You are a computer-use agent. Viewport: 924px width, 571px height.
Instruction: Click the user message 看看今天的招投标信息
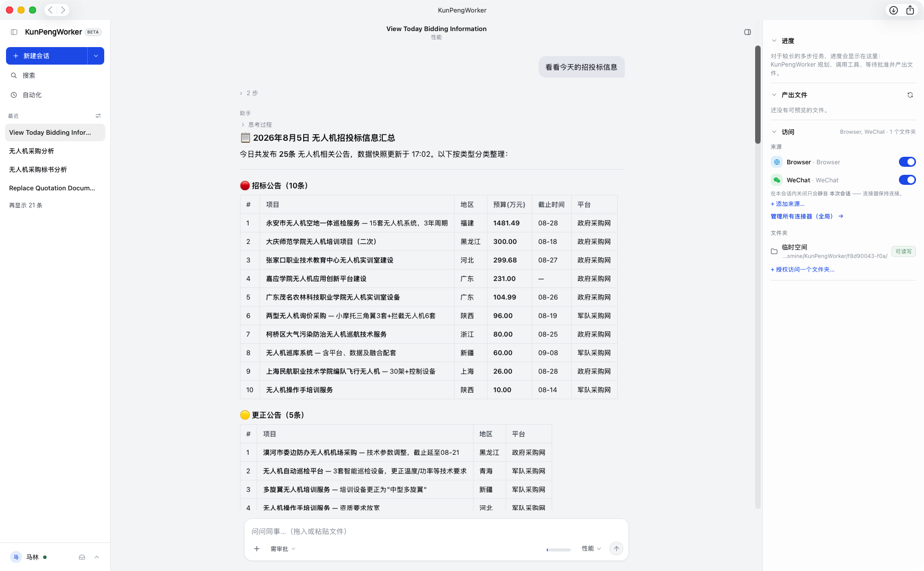[581, 67]
